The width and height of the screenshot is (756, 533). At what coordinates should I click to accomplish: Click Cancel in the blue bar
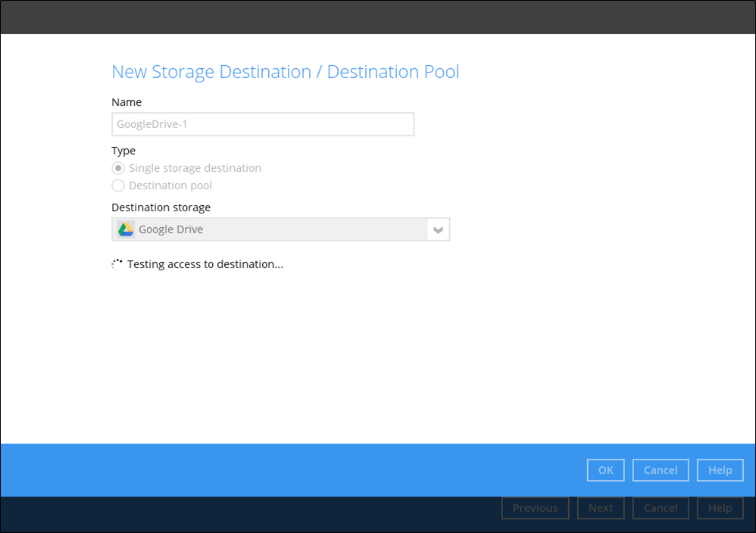(x=660, y=470)
